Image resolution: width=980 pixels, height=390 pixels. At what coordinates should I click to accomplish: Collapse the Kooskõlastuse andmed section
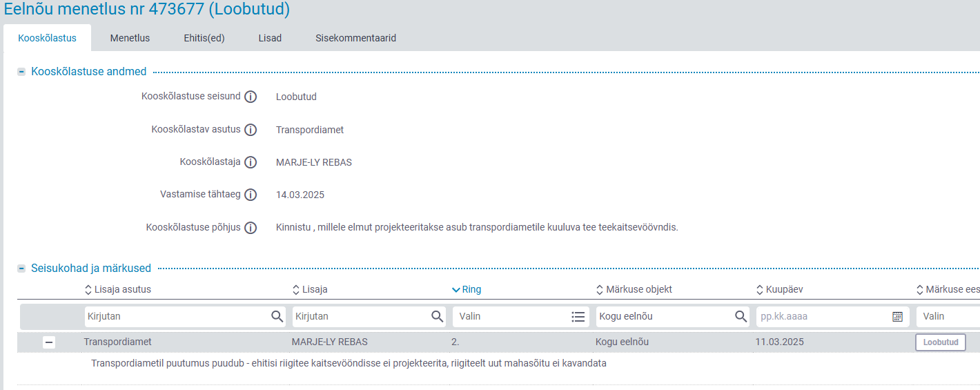point(21,72)
